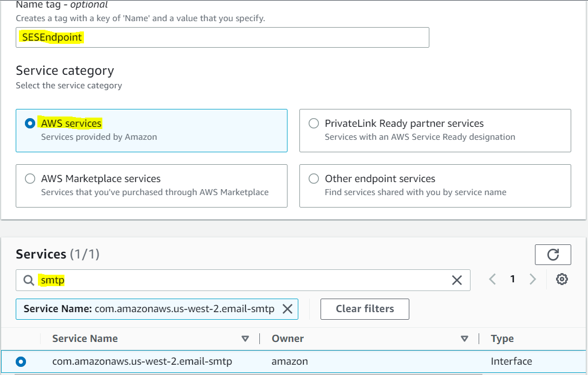This screenshot has height=375, width=588.
Task: Remove the Service Name filter chip
Action: tap(288, 309)
